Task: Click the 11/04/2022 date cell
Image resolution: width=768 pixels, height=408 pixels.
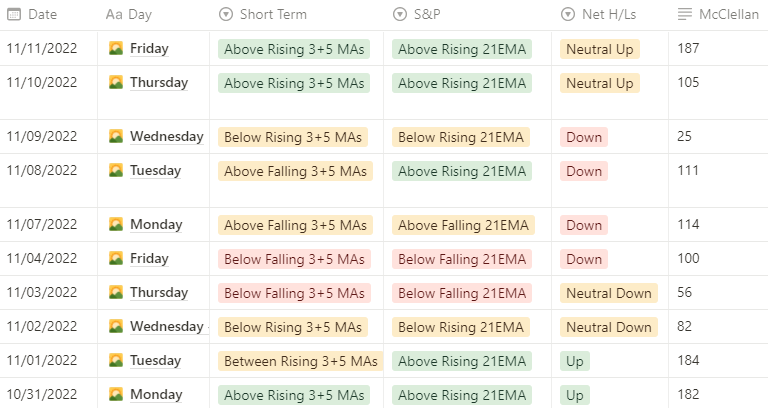Action: [42, 259]
